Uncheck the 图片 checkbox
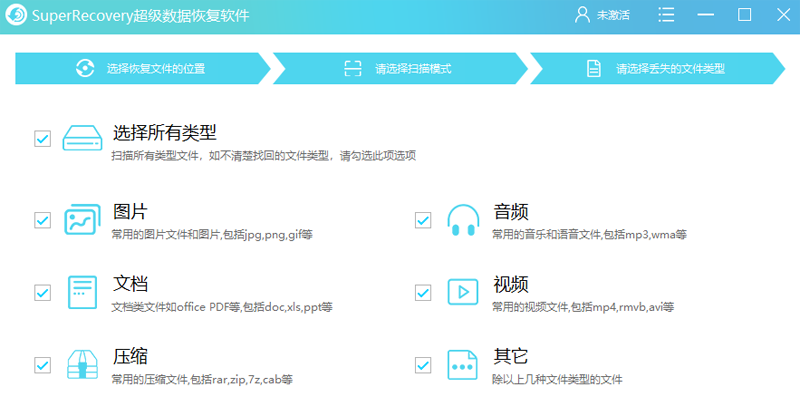 click(42, 220)
